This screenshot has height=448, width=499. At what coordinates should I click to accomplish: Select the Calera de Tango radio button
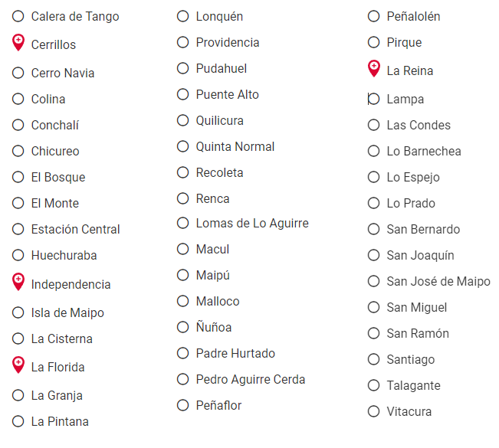(x=18, y=16)
